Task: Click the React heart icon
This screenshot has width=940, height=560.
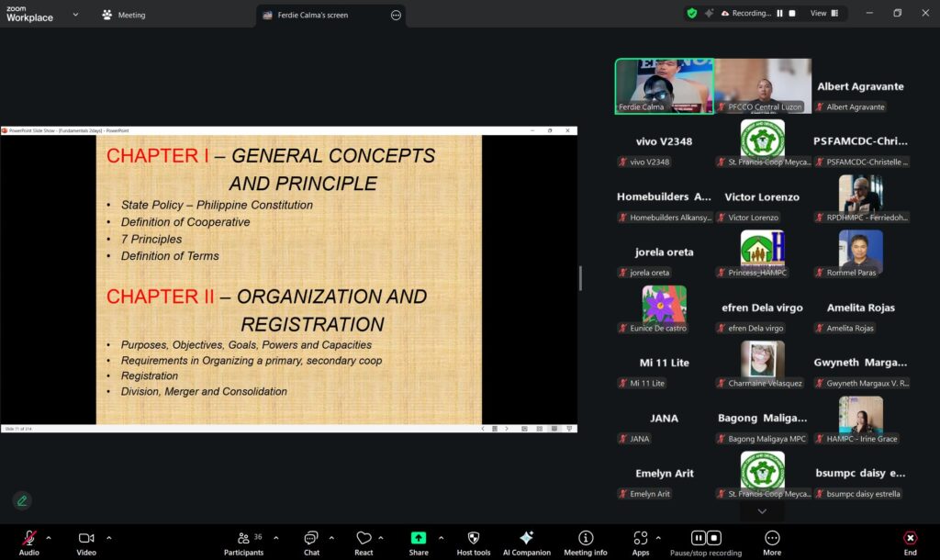Action: click(364, 539)
